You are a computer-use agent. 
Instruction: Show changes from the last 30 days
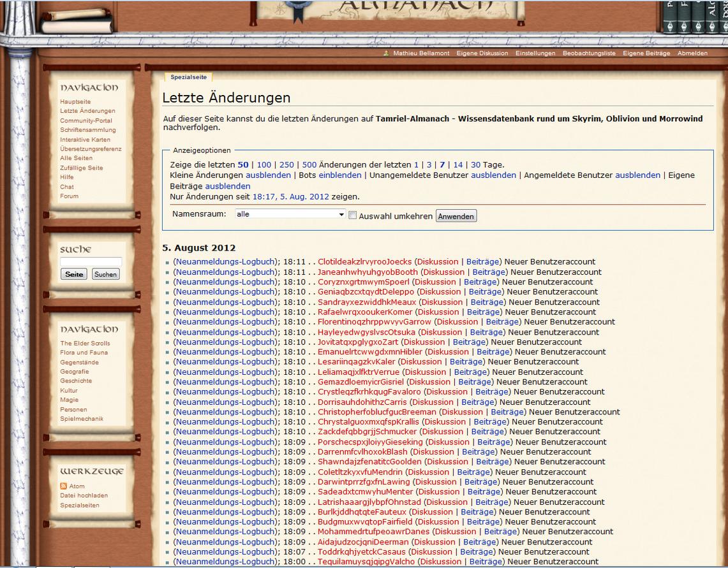point(475,164)
